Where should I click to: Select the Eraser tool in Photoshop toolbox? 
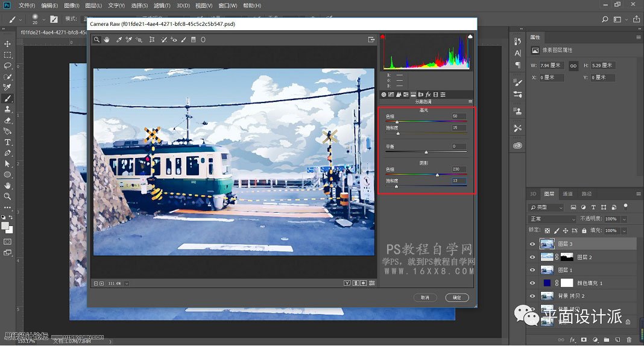(x=7, y=121)
